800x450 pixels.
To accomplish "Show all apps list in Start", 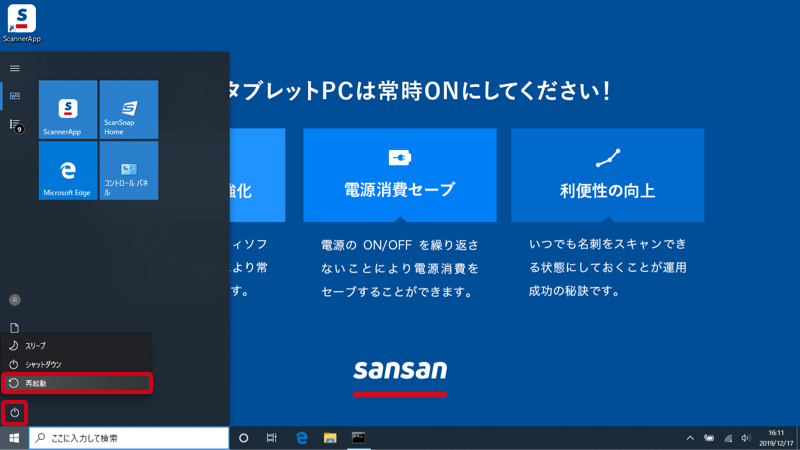I will pyautogui.click(x=15, y=125).
